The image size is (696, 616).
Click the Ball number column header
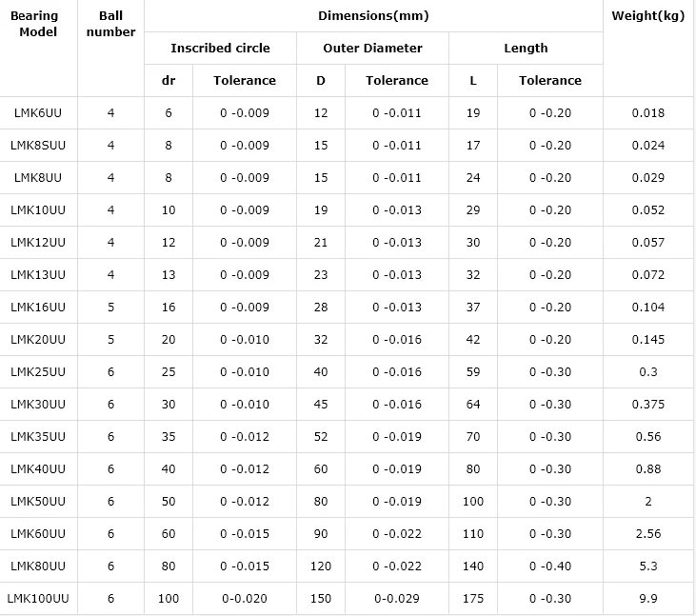[x=110, y=24]
